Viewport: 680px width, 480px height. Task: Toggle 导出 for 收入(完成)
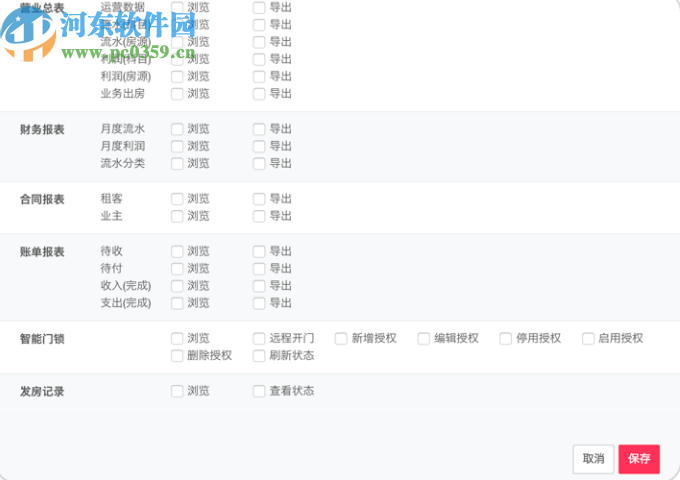pos(259,286)
